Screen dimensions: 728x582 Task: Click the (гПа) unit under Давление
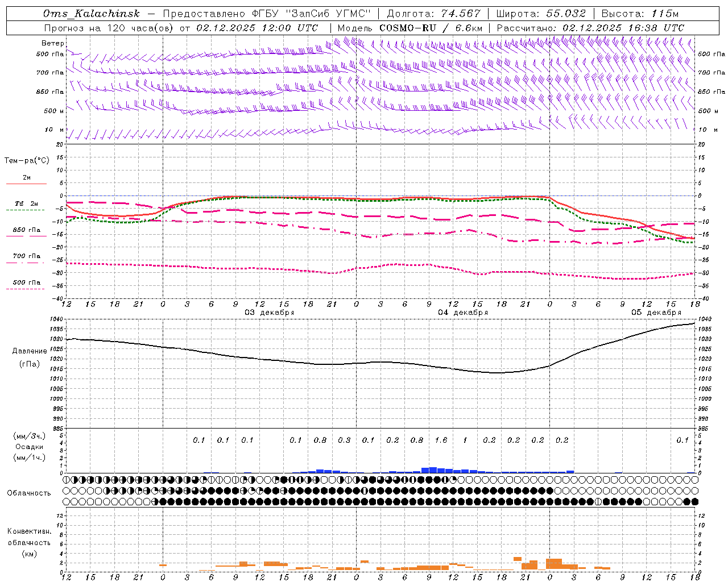[30, 364]
